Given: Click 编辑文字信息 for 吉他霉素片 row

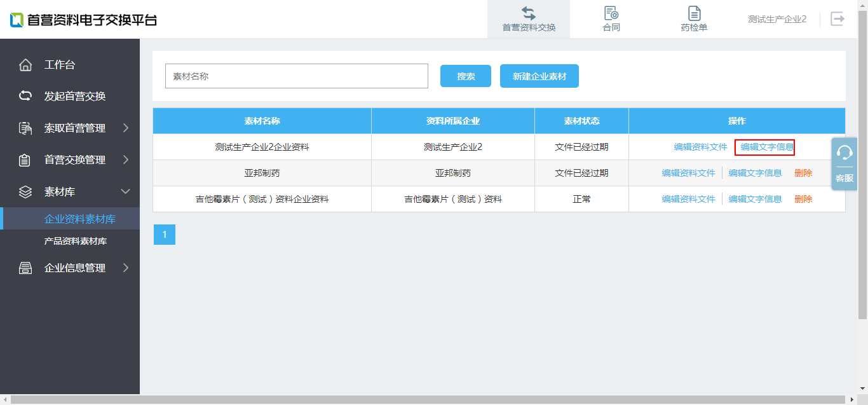Looking at the screenshot, I should click(755, 199).
